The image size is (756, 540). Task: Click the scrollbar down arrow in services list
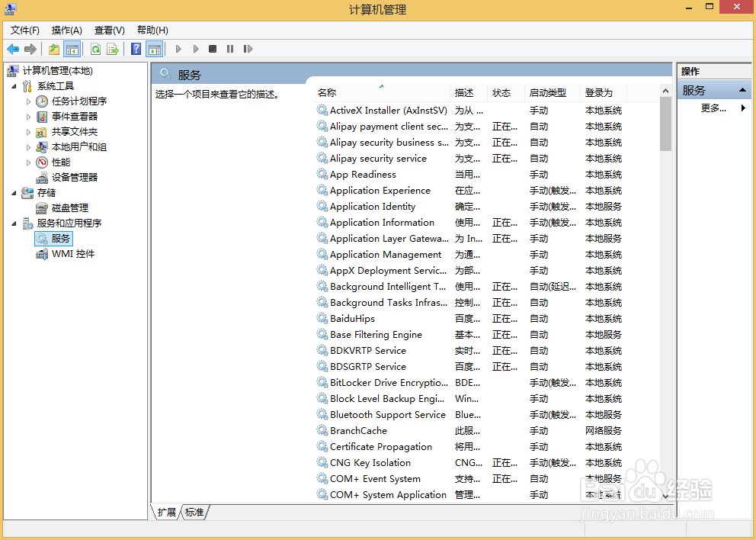click(665, 496)
